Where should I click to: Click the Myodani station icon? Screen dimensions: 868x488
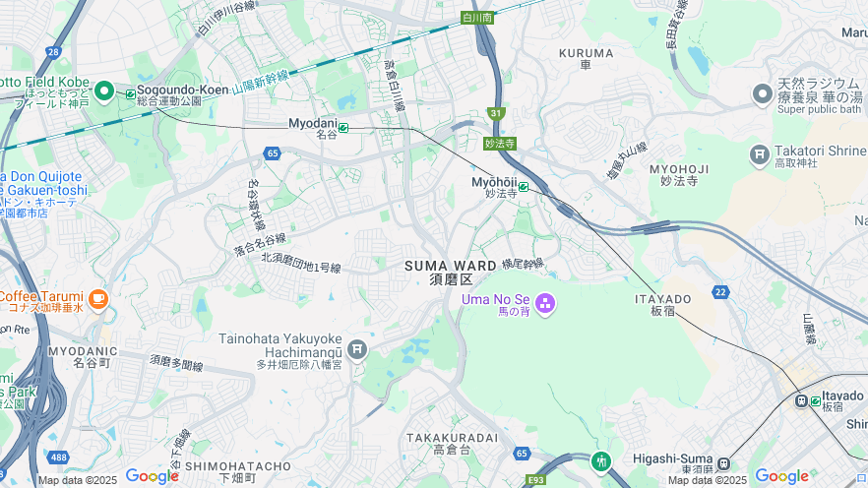pos(343,128)
